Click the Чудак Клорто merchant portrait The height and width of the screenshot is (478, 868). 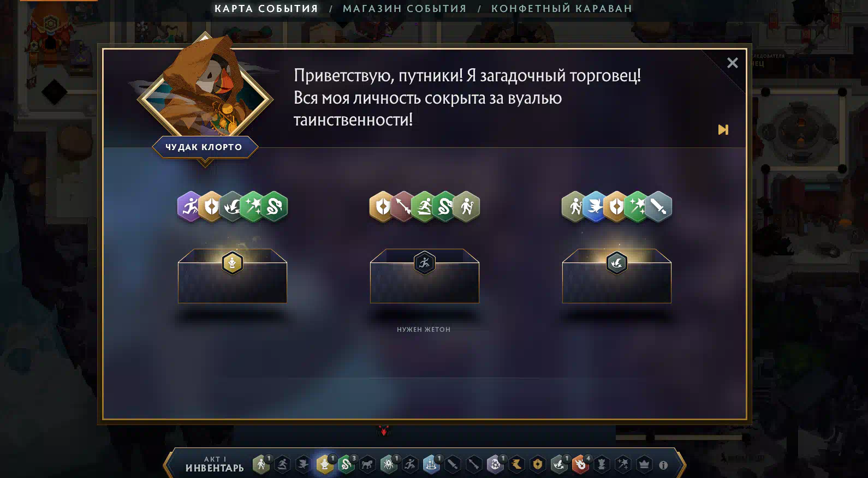coord(205,93)
